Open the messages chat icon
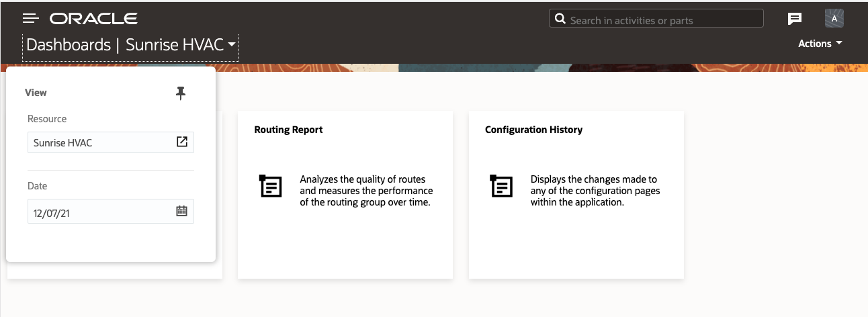Screen dimensions: 868x317 (x=795, y=19)
